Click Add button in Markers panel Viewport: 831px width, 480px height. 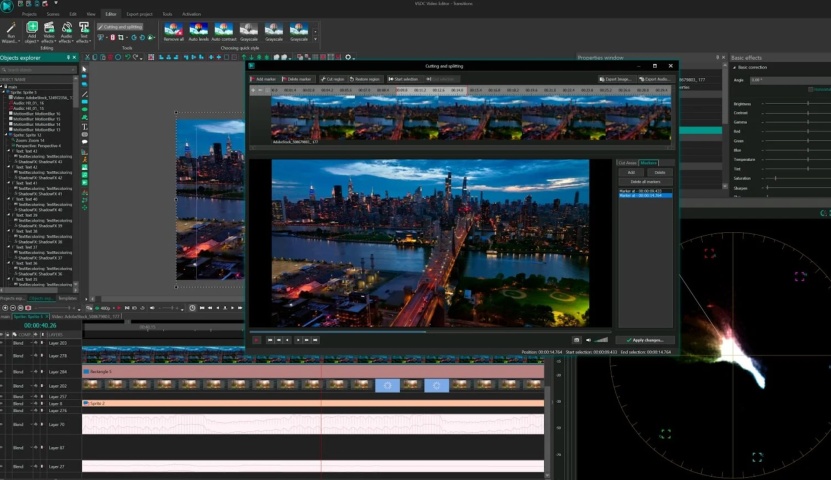[x=631, y=172]
